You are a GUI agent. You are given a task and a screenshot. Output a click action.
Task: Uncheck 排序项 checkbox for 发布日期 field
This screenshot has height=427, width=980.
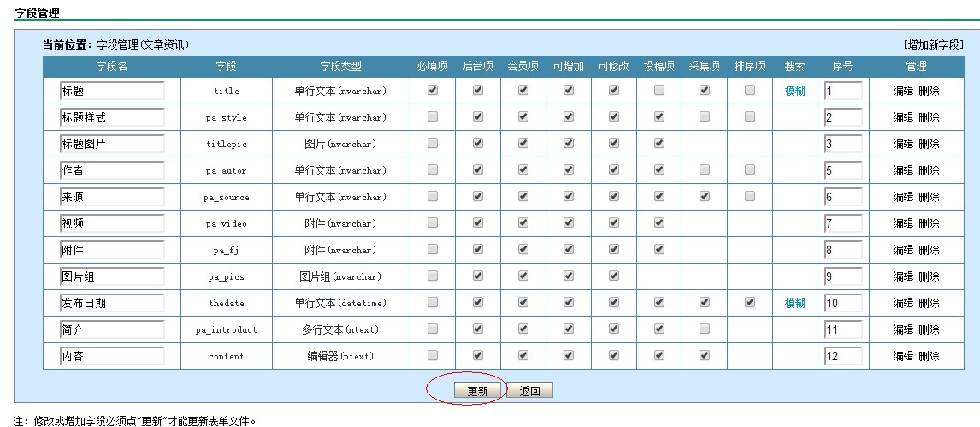point(750,302)
